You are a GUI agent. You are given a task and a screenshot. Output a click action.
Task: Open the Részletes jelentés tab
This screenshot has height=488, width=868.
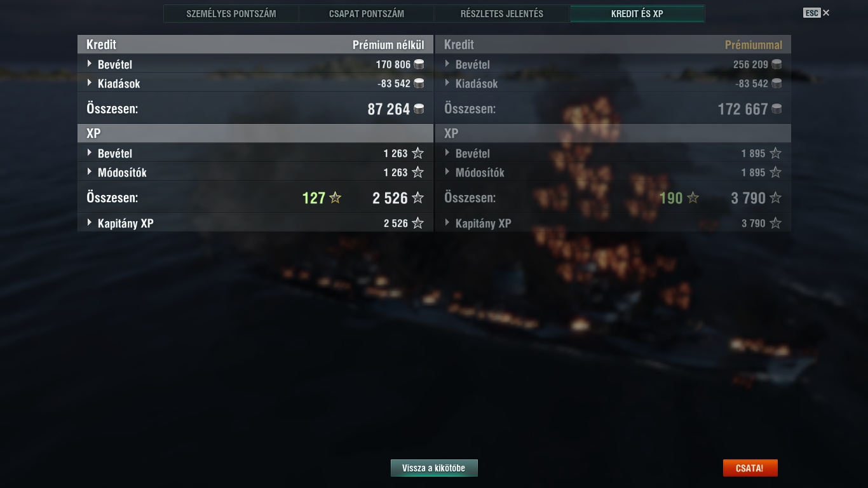click(x=502, y=13)
